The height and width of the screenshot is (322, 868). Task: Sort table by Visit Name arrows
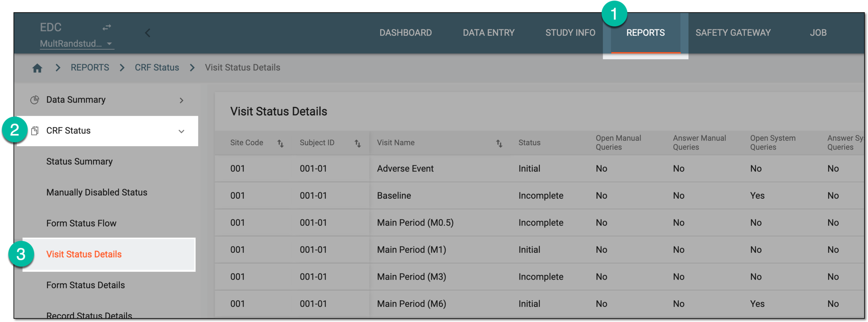[499, 143]
